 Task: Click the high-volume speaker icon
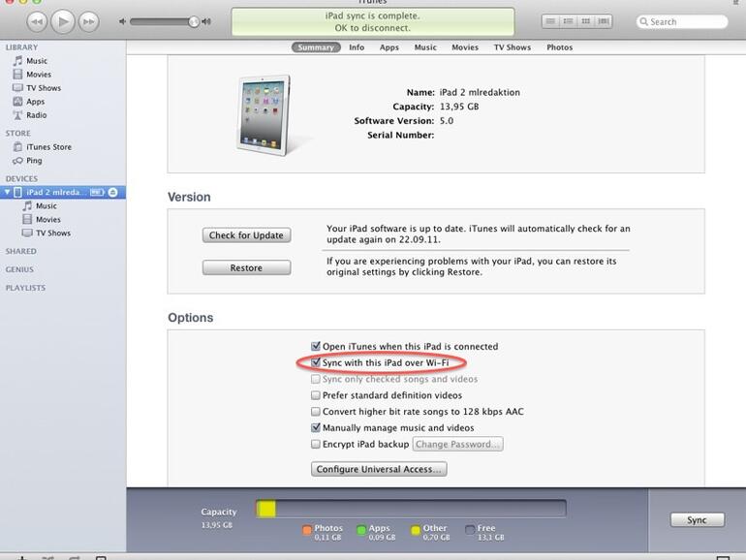206,21
